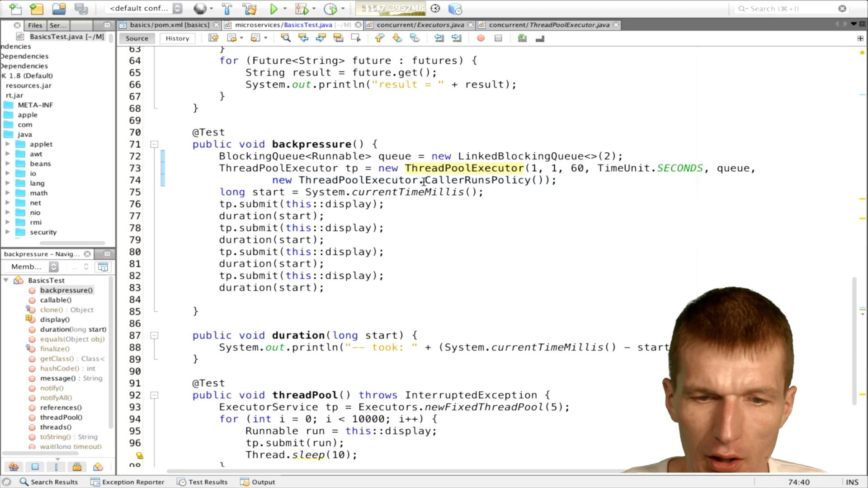Image resolution: width=868 pixels, height=488 pixels.
Task: Expand the applet package node
Action: [7, 144]
